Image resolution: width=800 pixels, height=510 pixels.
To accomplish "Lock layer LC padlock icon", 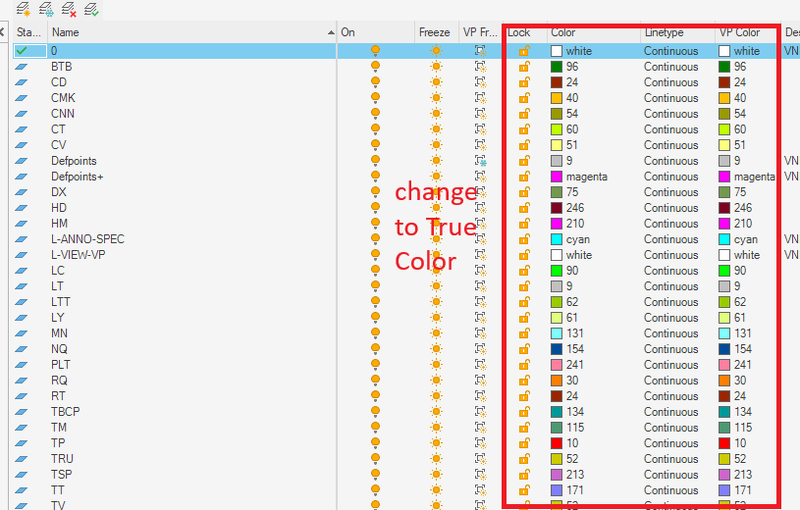I will [x=524, y=270].
